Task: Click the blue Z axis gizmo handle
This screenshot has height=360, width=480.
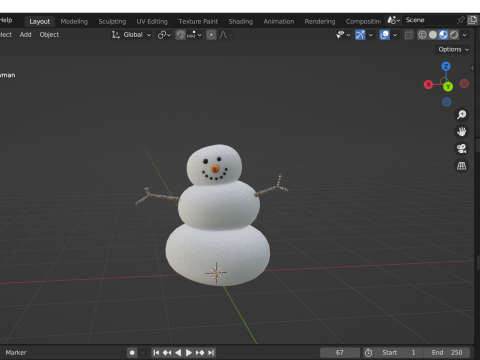Action: [446, 66]
